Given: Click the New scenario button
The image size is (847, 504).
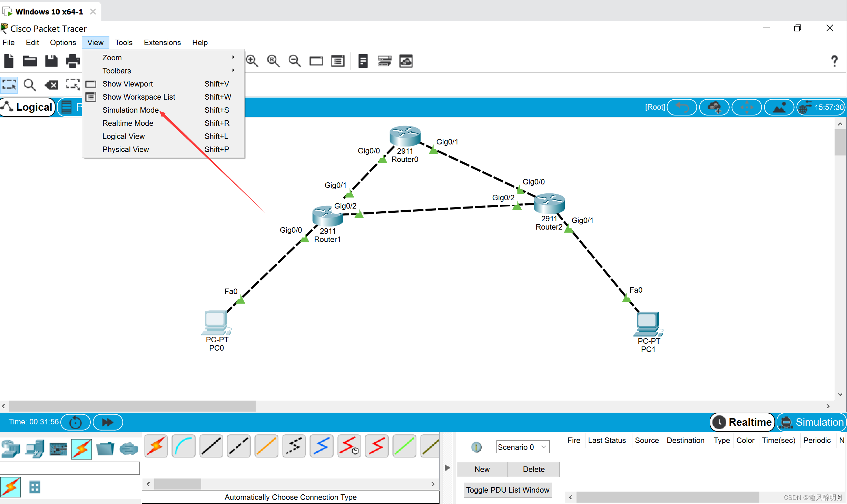Looking at the screenshot, I should 482,469.
